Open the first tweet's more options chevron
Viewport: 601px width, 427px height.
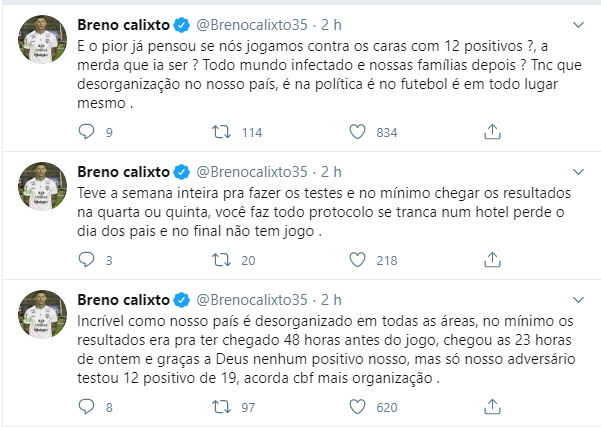tap(577, 22)
